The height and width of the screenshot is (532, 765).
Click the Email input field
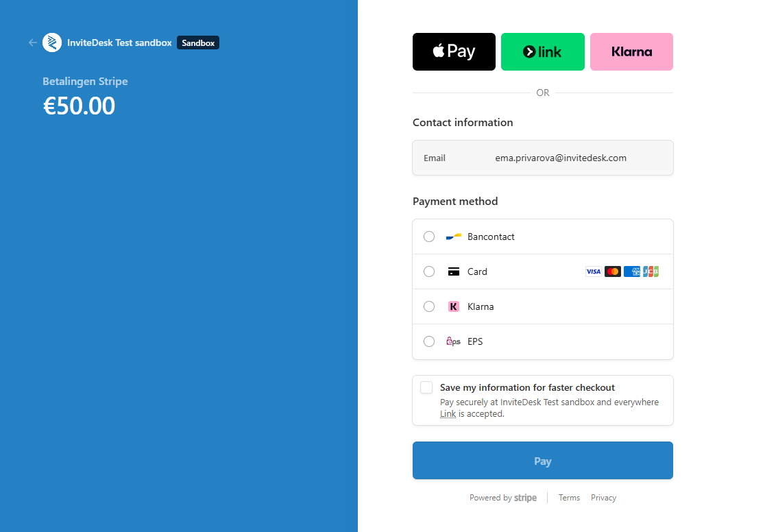[542, 158]
